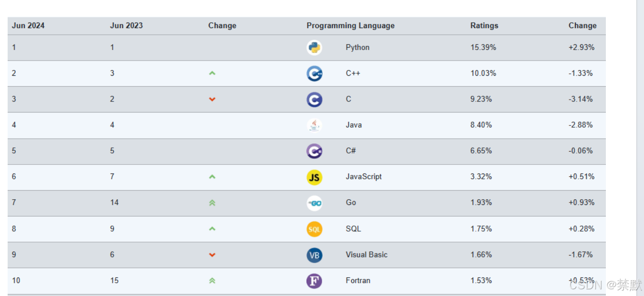The width and height of the screenshot is (644, 296).
Task: Click the 1.66% rating for Visual Basic
Action: (481, 255)
